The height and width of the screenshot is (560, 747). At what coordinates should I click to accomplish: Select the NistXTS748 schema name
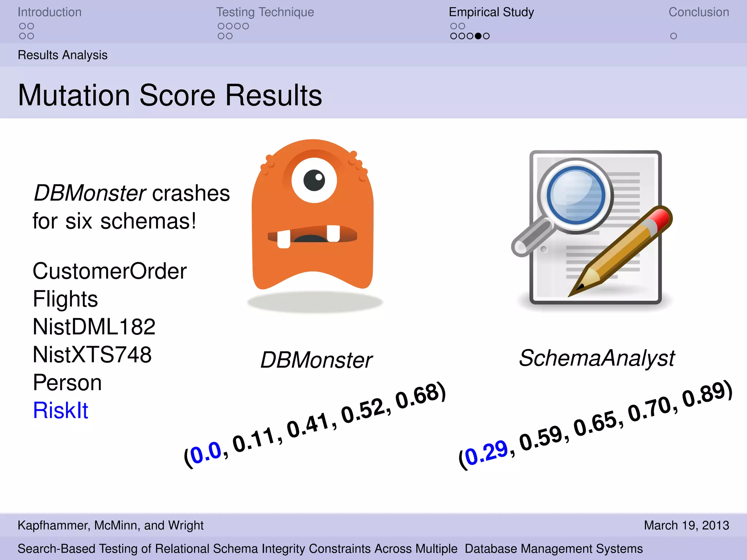click(x=92, y=354)
